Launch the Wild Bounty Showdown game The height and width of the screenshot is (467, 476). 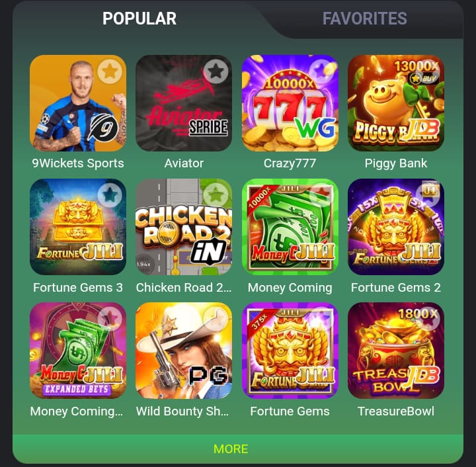pyautogui.click(x=184, y=351)
